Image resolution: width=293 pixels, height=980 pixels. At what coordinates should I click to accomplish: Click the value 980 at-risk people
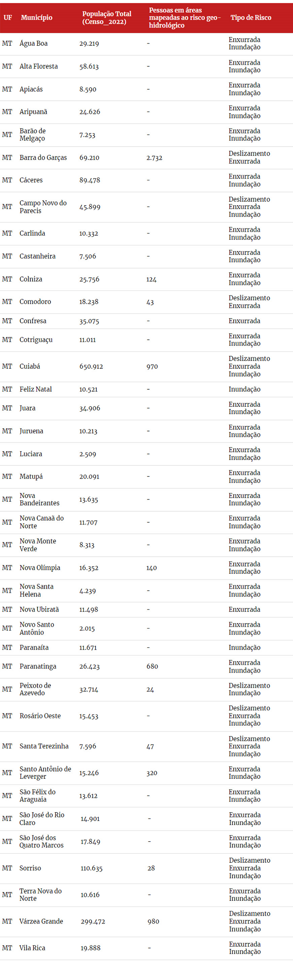coord(153,921)
